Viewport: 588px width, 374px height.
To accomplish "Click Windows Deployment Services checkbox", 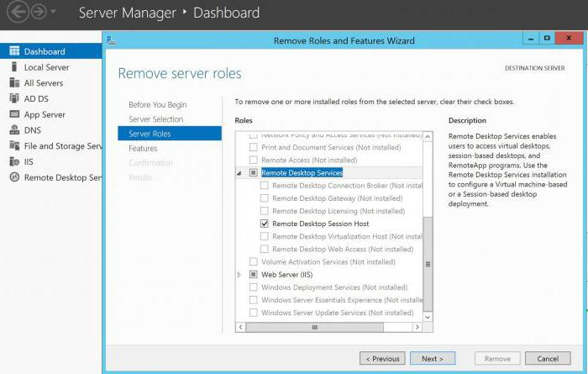I will point(254,287).
